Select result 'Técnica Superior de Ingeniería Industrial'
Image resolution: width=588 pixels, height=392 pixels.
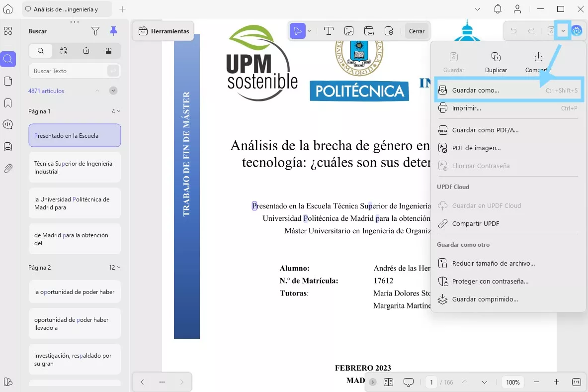pyautogui.click(x=75, y=168)
